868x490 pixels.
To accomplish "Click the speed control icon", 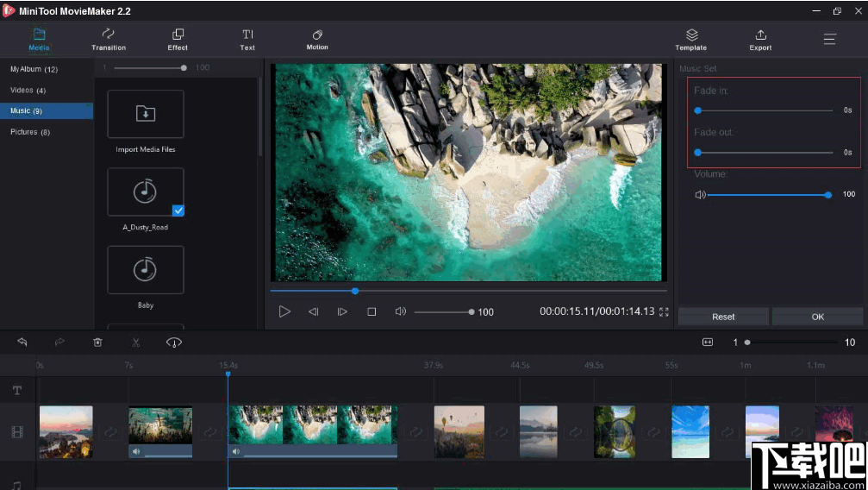I will click(174, 342).
